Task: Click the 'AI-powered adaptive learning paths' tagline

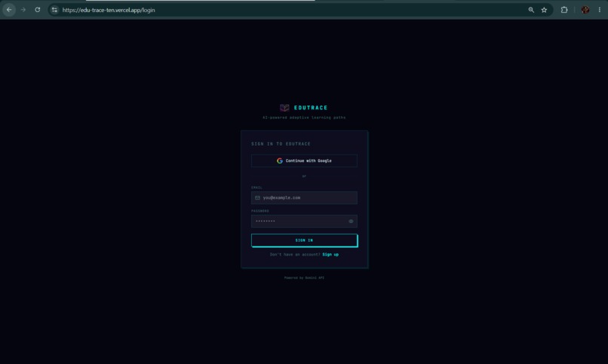Action: (x=304, y=118)
